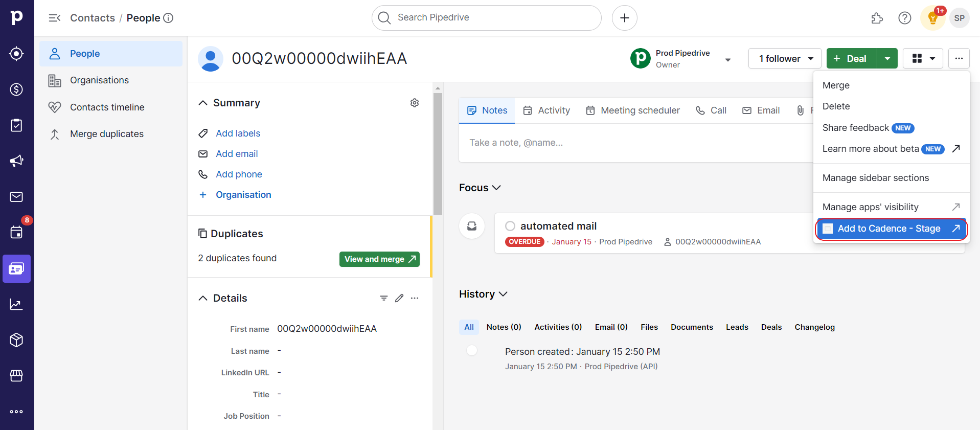Open the apps puzzle-piece icon
Screen dimensions: 980x430
877,18
